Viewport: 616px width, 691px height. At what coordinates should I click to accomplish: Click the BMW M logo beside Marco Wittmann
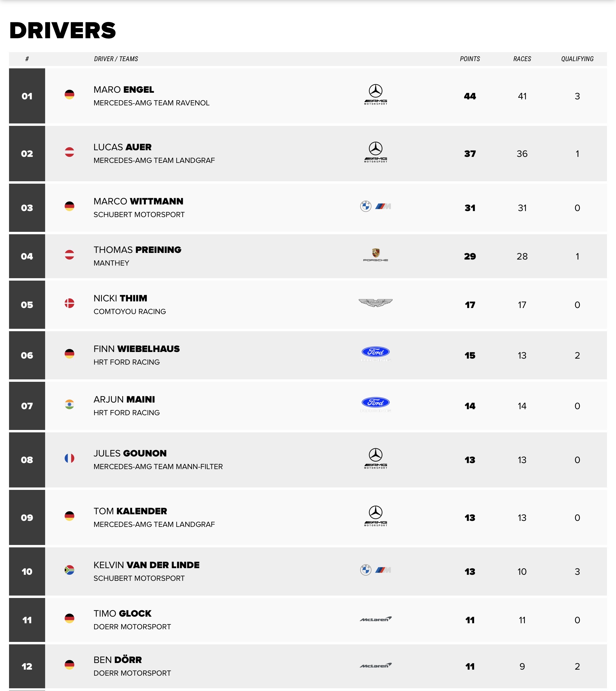375,206
